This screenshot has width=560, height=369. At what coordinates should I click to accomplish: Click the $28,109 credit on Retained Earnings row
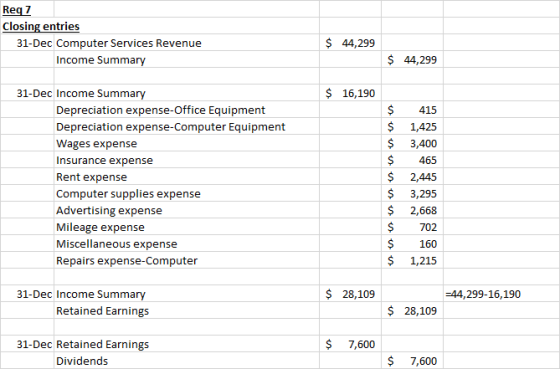[412, 311]
